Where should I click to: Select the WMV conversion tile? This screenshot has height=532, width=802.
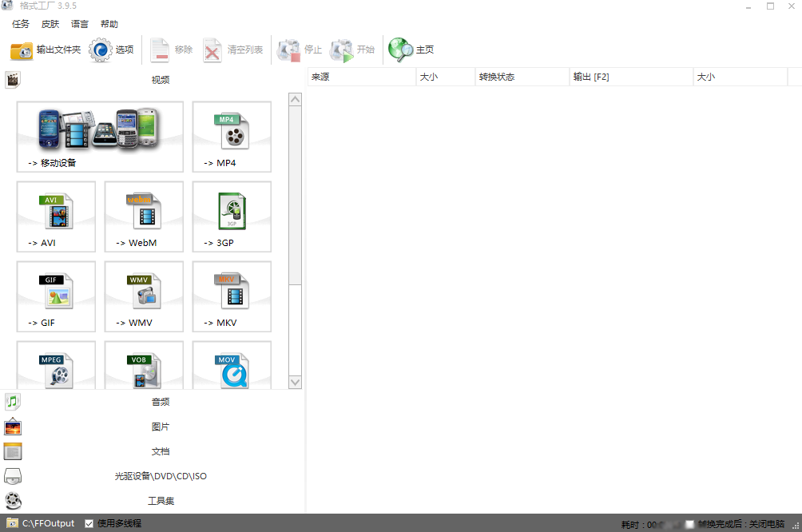(143, 296)
